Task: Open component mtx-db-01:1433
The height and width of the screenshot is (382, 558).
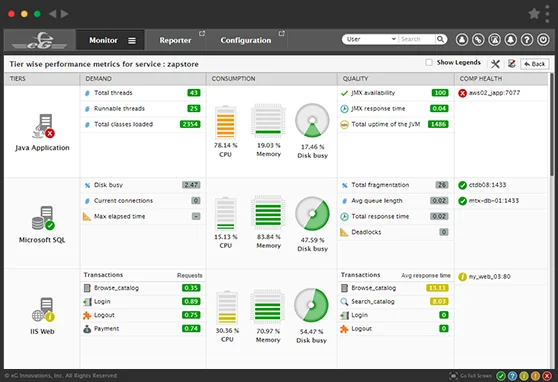Action: click(494, 201)
